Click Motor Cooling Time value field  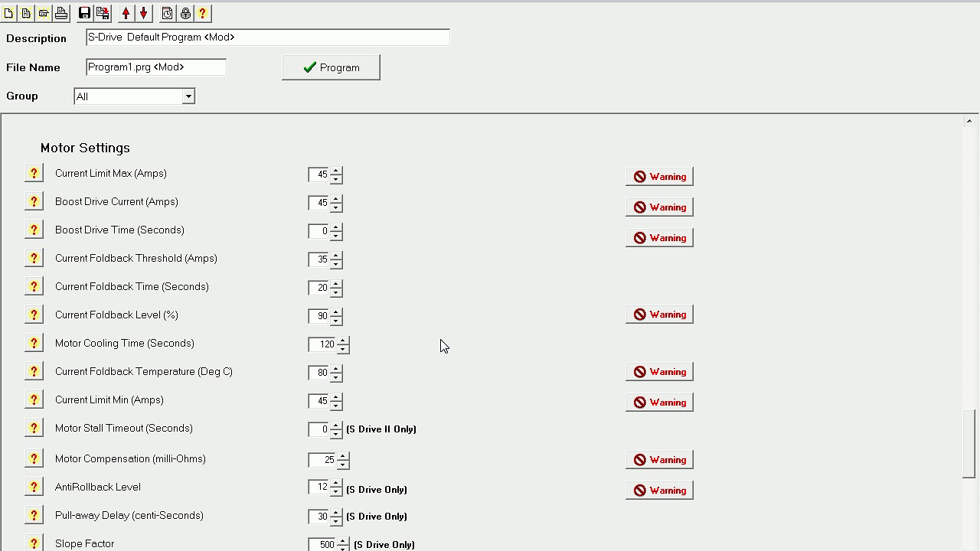(322, 344)
